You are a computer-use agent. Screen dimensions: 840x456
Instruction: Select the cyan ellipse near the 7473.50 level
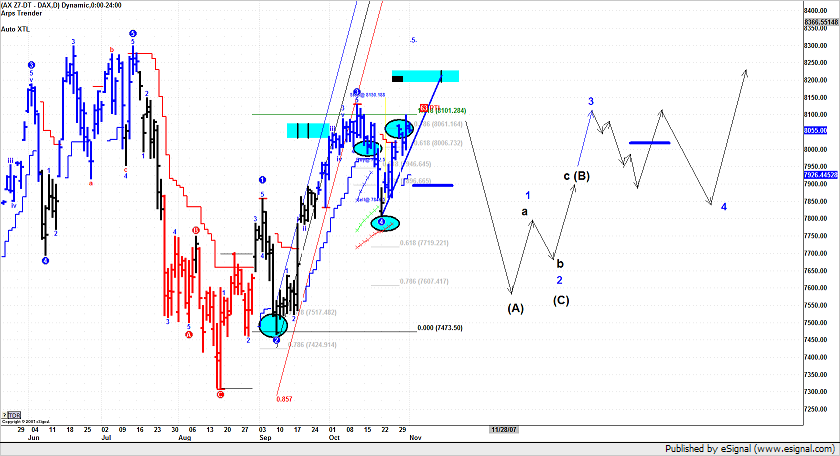click(x=273, y=325)
